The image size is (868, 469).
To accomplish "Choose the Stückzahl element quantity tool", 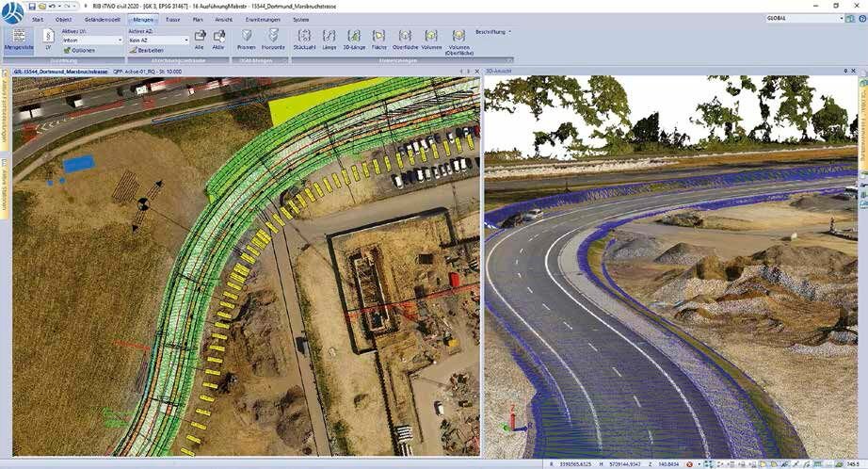I will tap(304, 40).
